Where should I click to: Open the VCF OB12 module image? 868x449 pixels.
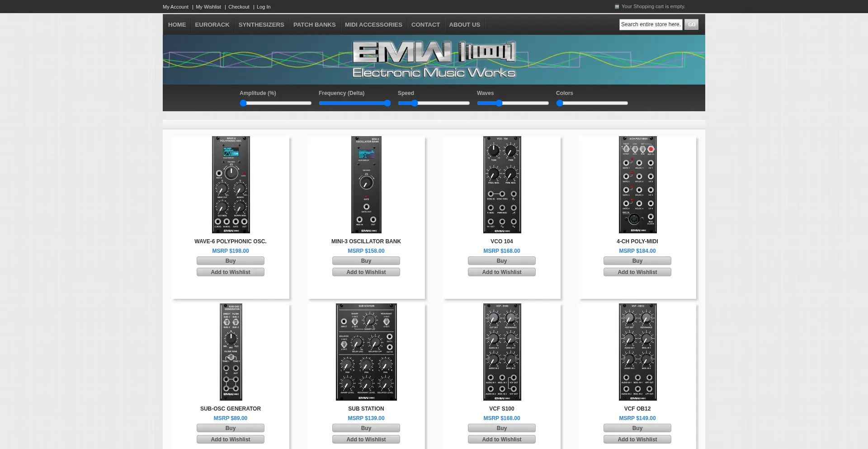[637, 352]
